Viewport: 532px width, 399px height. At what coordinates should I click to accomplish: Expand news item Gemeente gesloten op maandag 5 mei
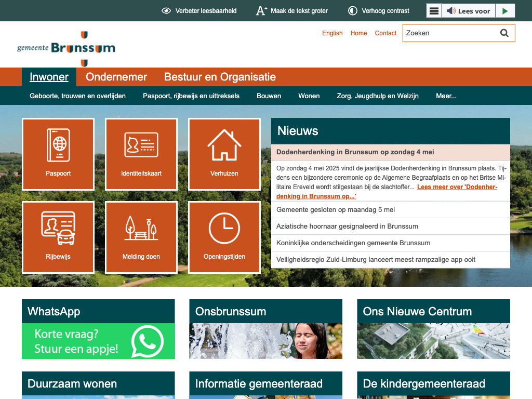coord(336,210)
